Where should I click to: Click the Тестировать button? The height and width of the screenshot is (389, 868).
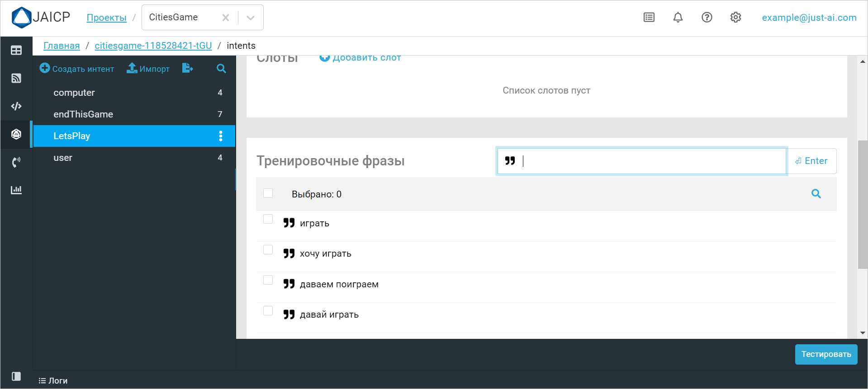tap(826, 354)
